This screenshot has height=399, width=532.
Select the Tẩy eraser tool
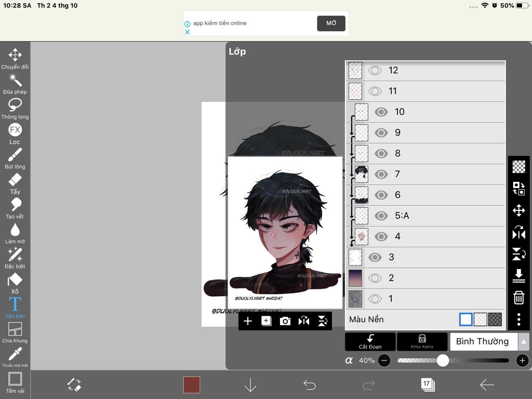point(15,183)
